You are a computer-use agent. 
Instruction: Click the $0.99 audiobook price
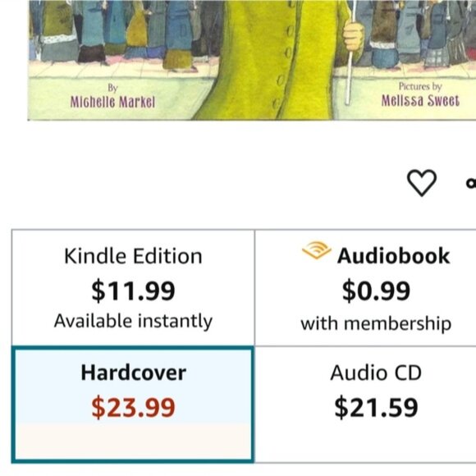point(376,291)
